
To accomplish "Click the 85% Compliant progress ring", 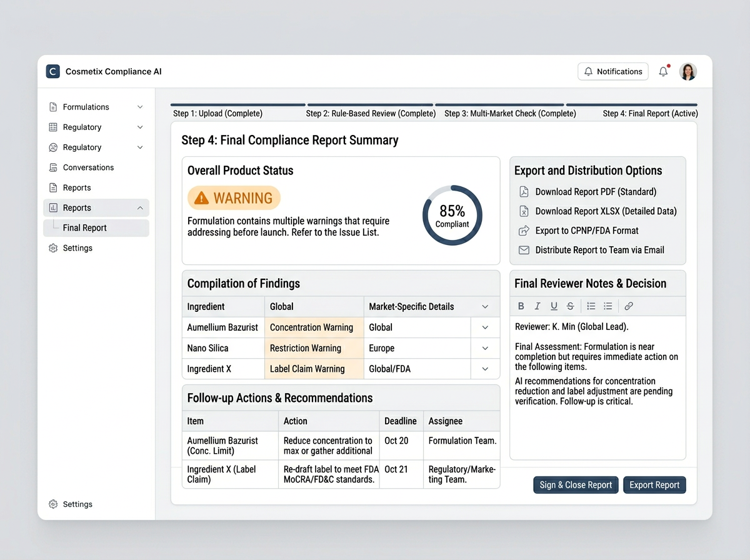I will (x=451, y=215).
